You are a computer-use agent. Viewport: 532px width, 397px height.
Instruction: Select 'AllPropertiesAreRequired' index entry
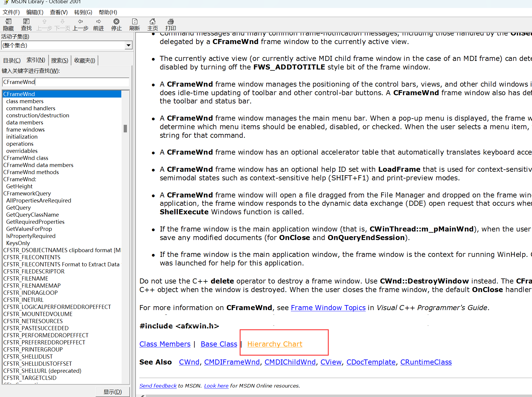click(x=39, y=200)
